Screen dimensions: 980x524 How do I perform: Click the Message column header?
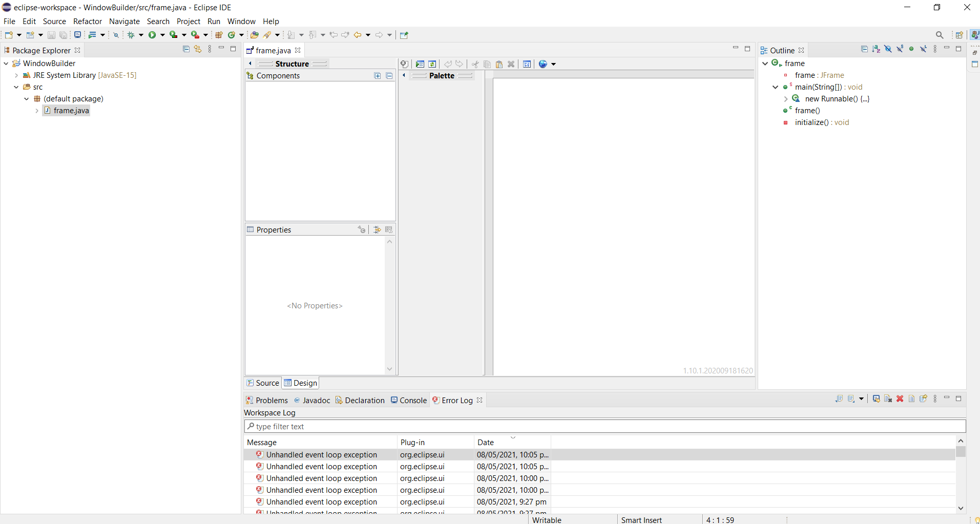[321, 443]
